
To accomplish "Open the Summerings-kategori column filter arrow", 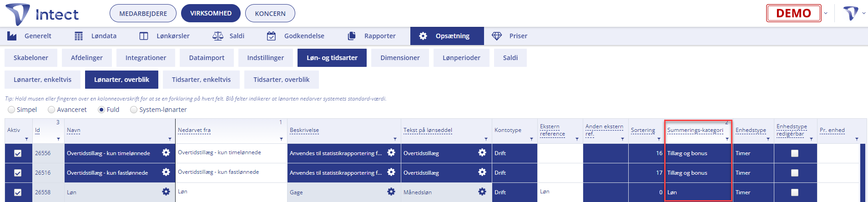I will [x=727, y=139].
